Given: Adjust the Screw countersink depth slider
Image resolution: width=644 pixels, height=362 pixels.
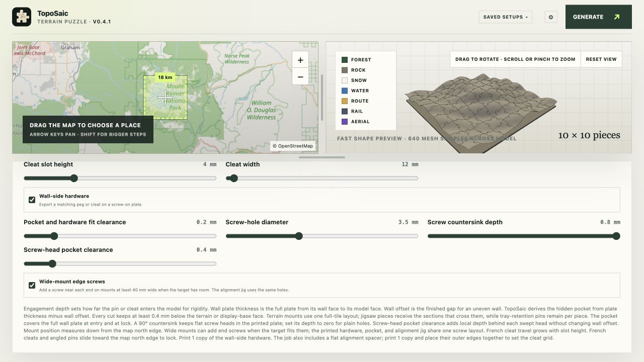Looking at the screenshot, I should pyautogui.click(x=524, y=236).
